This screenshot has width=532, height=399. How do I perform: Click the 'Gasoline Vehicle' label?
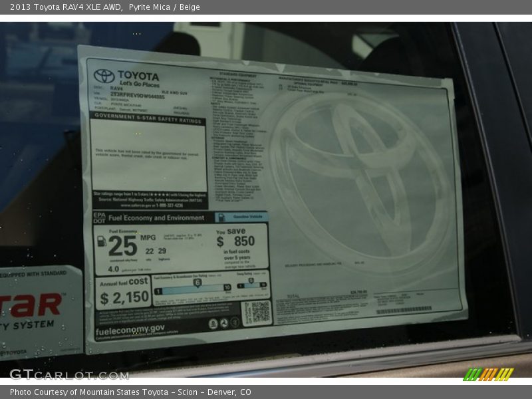[247, 217]
